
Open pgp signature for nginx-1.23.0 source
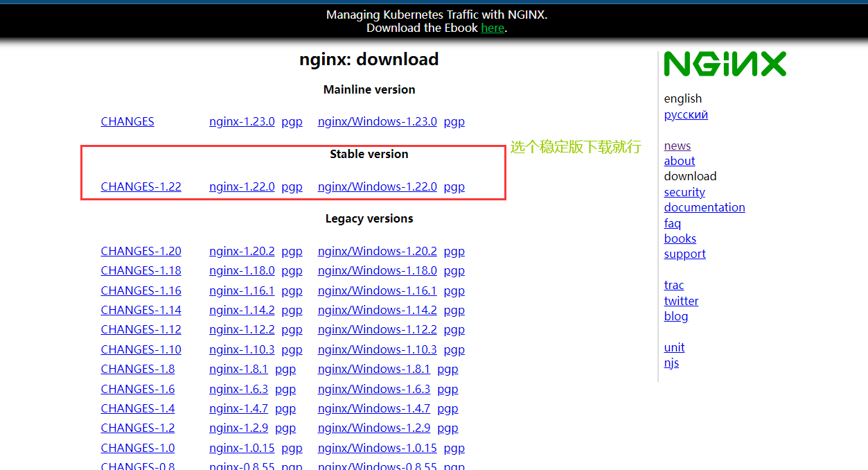[292, 122]
